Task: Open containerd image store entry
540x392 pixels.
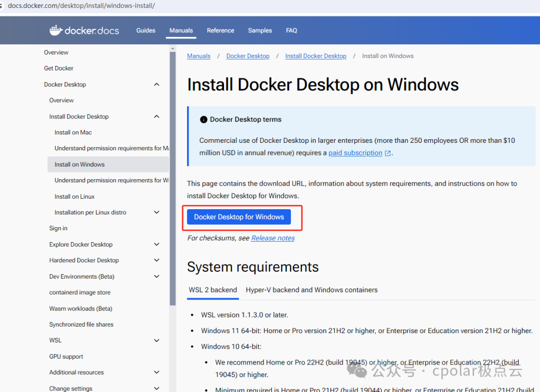Action: [80, 292]
